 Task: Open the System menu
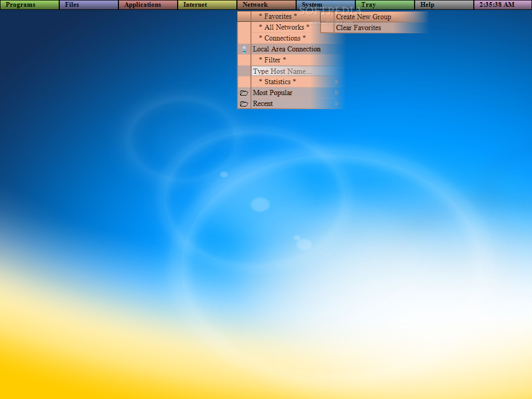coord(325,5)
